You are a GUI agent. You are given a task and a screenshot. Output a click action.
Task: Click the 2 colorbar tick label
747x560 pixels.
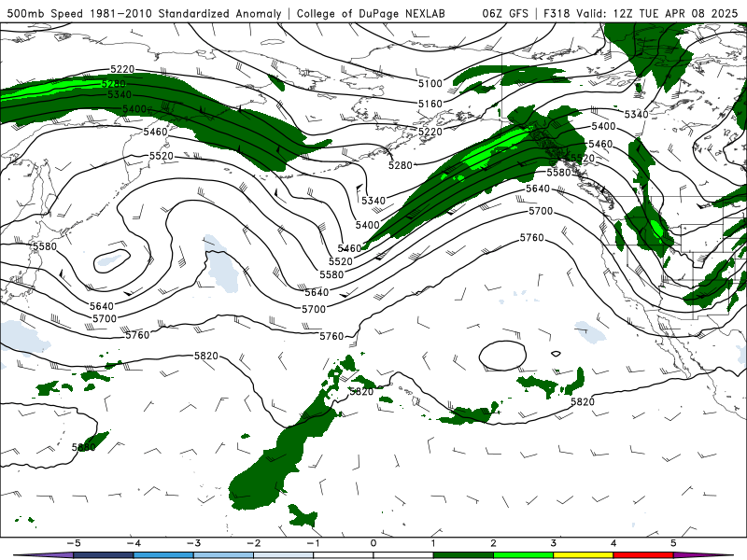pyautogui.click(x=493, y=543)
